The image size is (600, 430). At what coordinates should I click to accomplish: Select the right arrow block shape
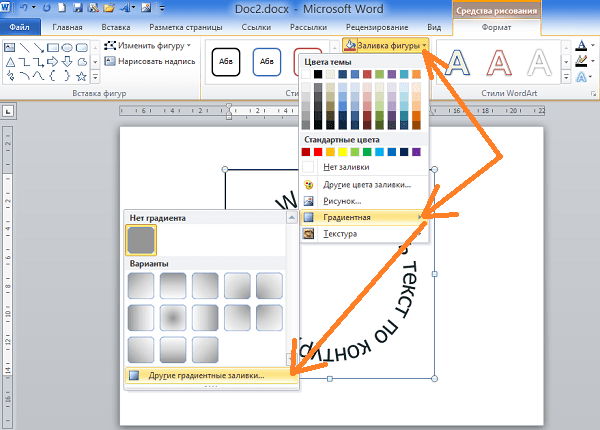coord(52,62)
